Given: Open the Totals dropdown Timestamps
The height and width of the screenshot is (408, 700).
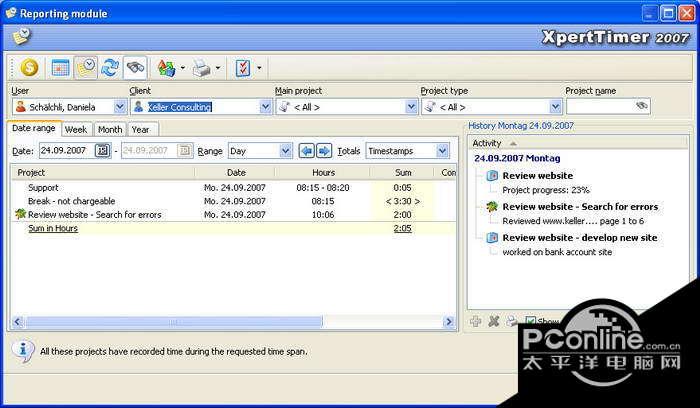Looking at the screenshot, I should point(442,151).
